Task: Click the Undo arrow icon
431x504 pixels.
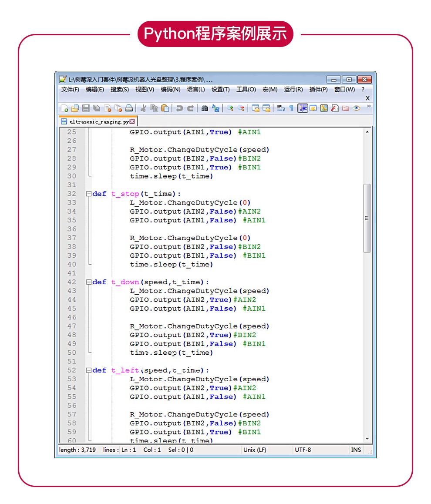Action: [x=179, y=108]
